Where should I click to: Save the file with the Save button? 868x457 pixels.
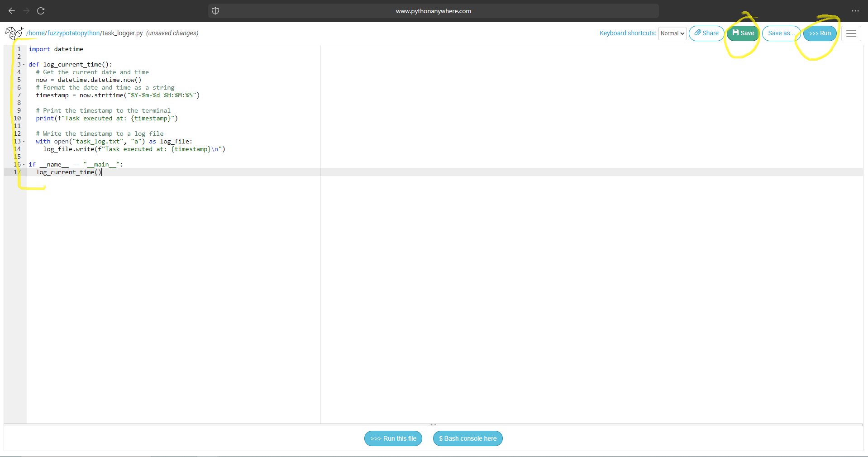coord(742,33)
